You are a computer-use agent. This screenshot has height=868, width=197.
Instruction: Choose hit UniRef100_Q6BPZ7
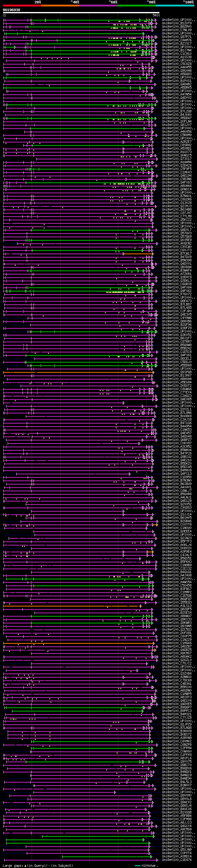(177, 440)
